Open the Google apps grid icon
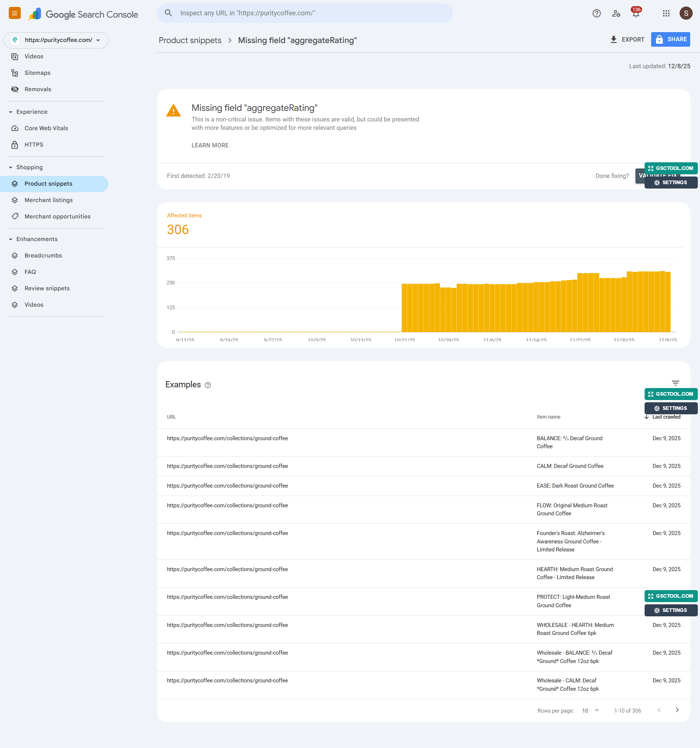700x748 pixels. (x=666, y=13)
